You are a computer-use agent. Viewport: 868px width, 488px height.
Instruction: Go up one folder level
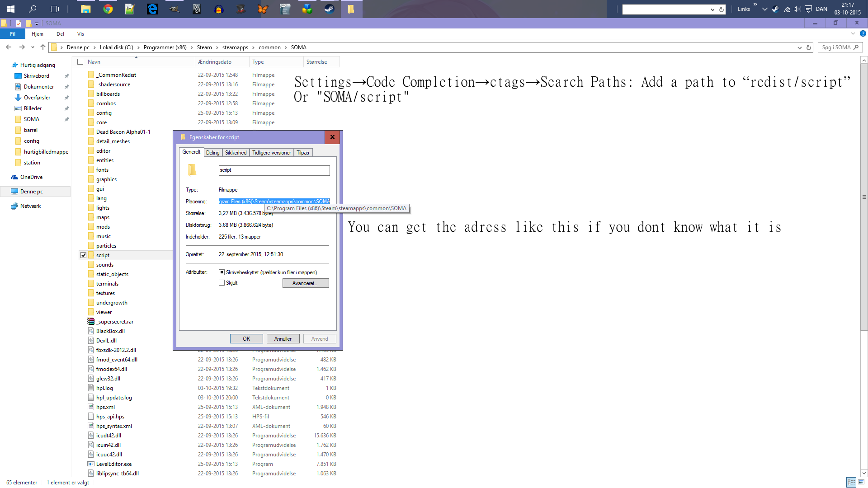pyautogui.click(x=43, y=47)
